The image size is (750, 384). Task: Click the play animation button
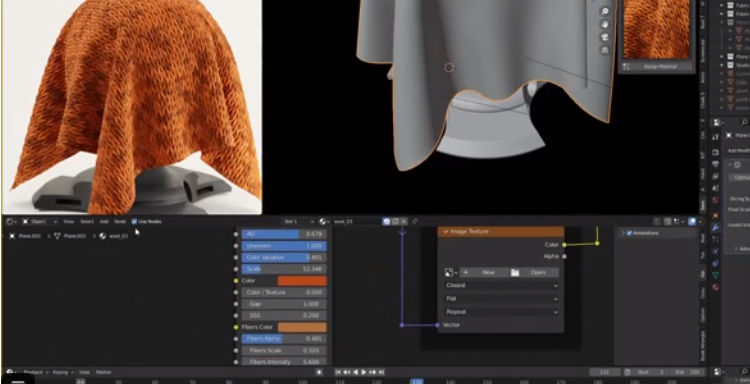[364, 372]
